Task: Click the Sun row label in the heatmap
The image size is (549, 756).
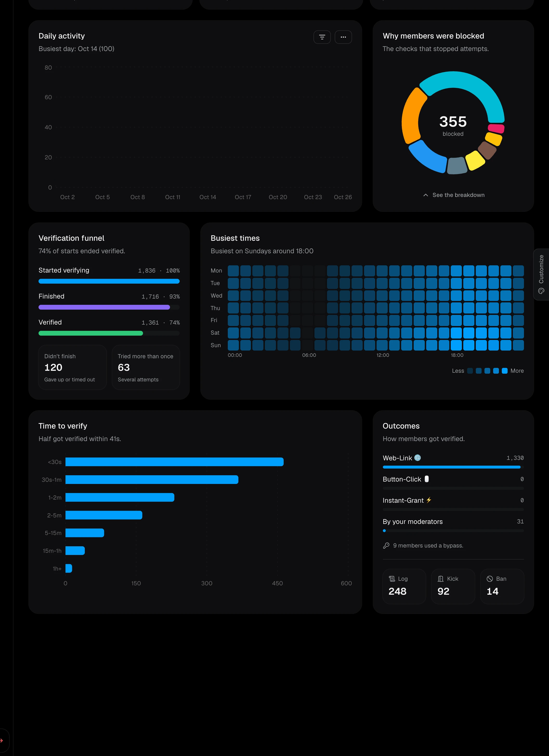Action: [216, 345]
